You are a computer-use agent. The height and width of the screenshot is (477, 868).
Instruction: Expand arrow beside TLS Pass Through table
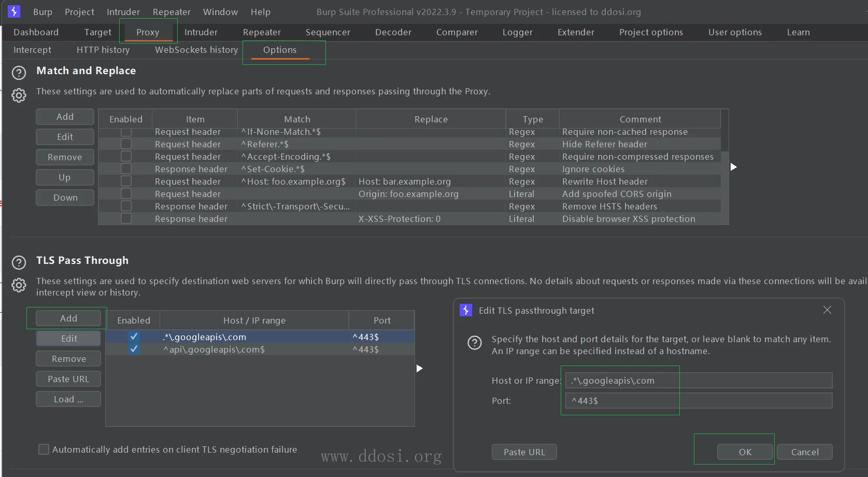(419, 368)
